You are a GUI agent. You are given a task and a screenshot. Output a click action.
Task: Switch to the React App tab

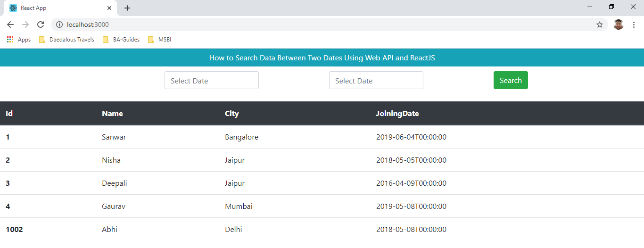(x=57, y=8)
